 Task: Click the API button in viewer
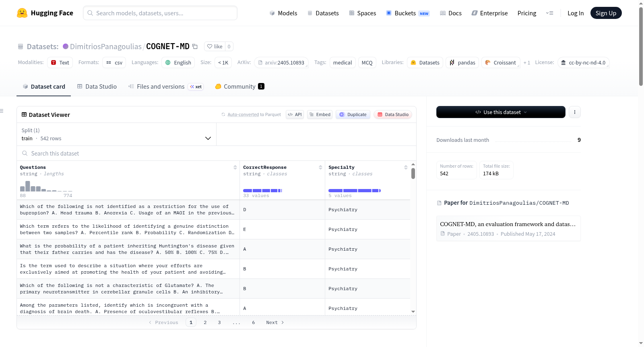(x=295, y=114)
